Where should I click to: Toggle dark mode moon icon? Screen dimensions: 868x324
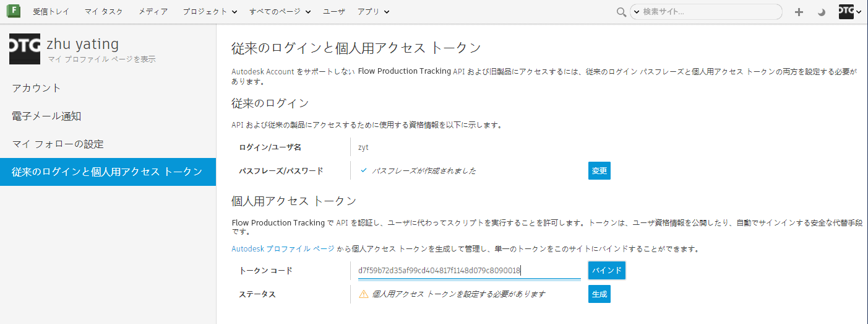click(822, 12)
